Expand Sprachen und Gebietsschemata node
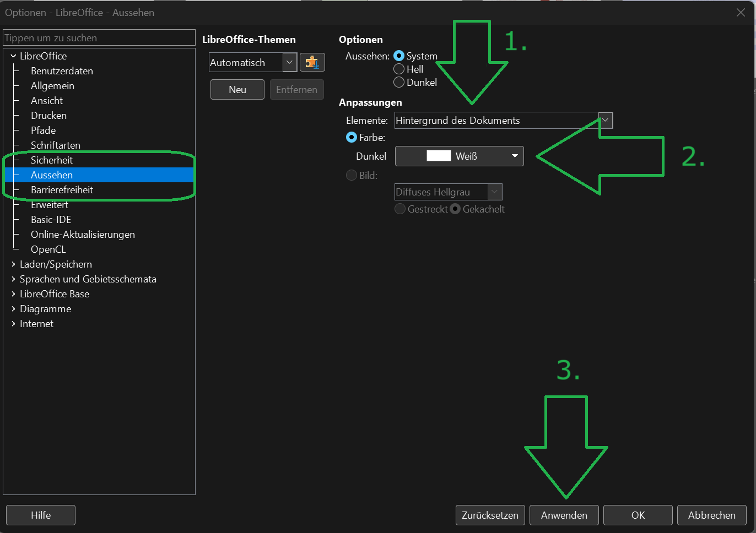 click(x=13, y=279)
